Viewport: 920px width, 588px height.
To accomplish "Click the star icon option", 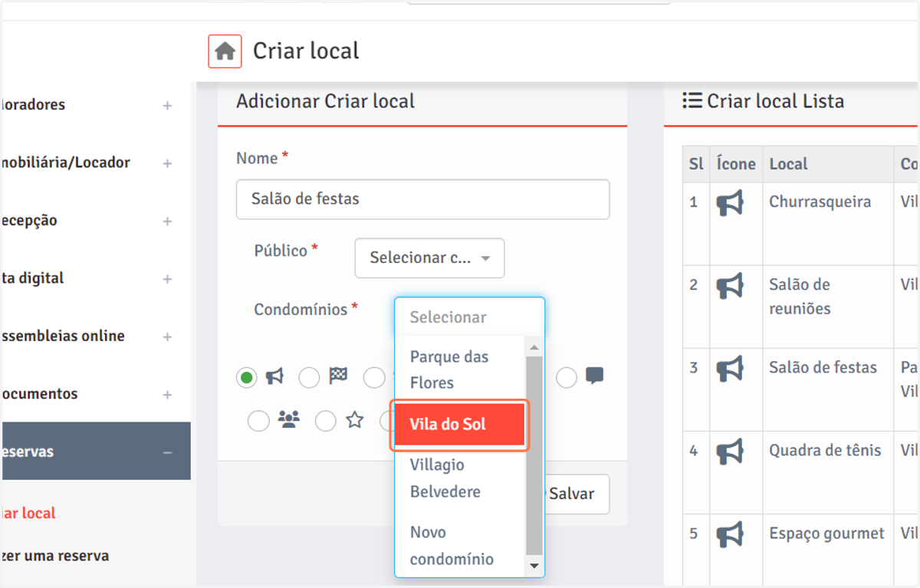I will pos(354,419).
